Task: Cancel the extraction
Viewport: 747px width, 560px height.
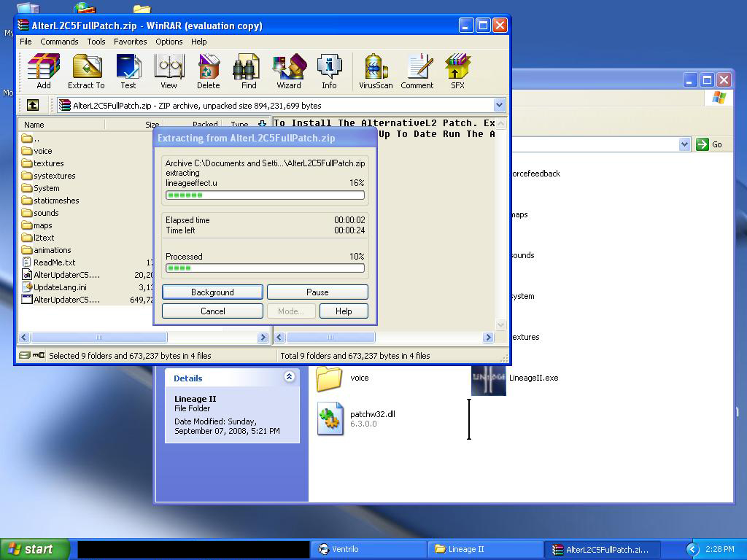Action: tap(212, 311)
